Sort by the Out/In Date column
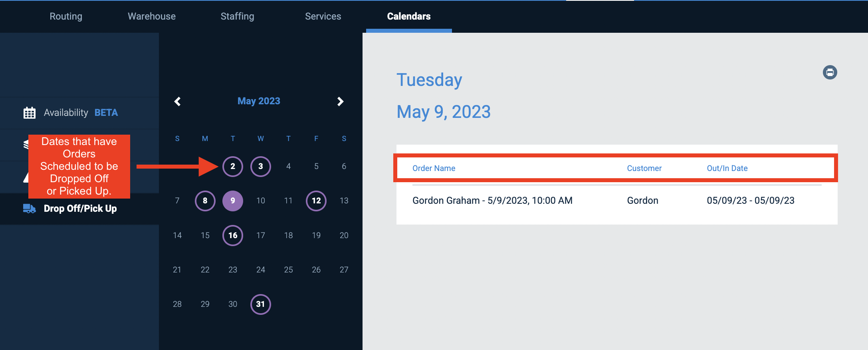 (x=727, y=168)
